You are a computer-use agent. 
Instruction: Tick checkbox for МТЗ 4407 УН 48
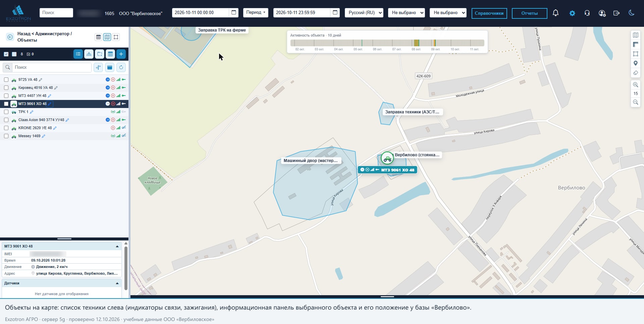(6, 96)
